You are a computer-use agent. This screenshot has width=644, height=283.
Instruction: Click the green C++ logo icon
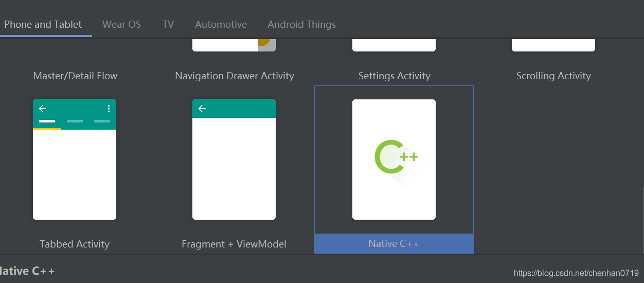point(396,156)
